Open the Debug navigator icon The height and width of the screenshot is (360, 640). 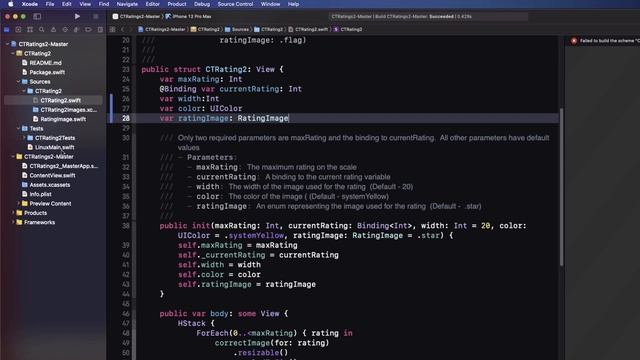point(76,29)
